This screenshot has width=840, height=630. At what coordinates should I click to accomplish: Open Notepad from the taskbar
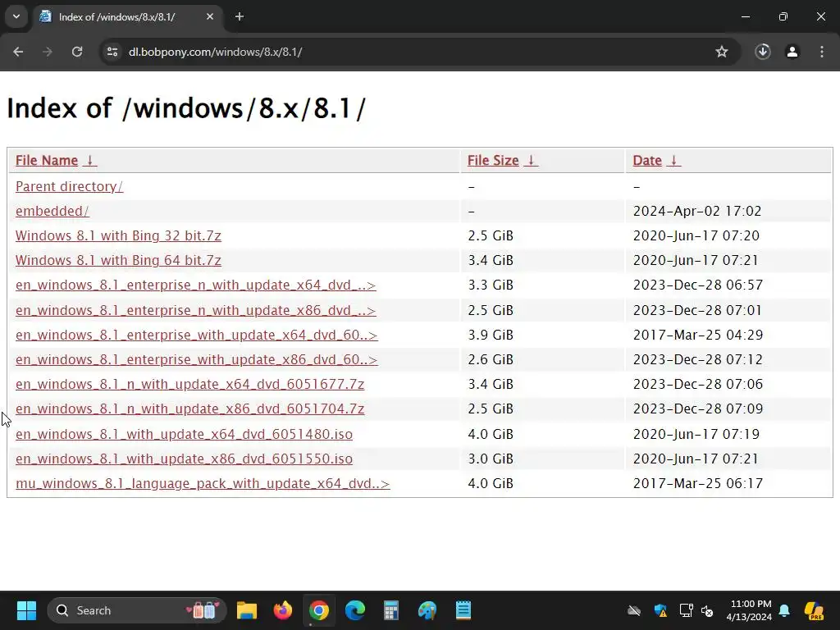(463, 610)
